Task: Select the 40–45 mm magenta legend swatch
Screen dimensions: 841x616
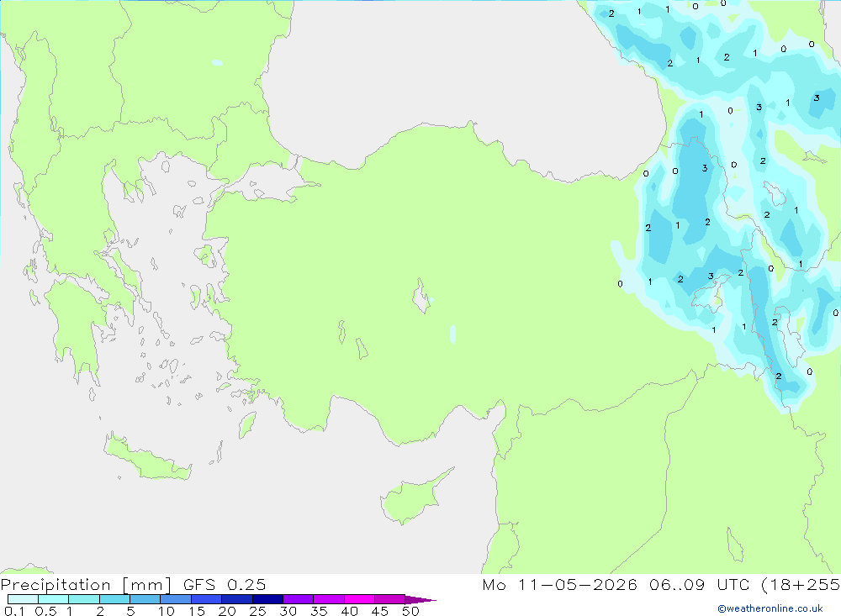Action: coord(359,599)
